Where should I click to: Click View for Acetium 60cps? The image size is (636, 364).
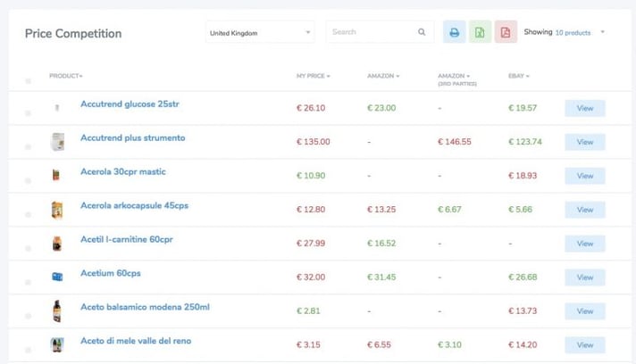(x=585, y=277)
